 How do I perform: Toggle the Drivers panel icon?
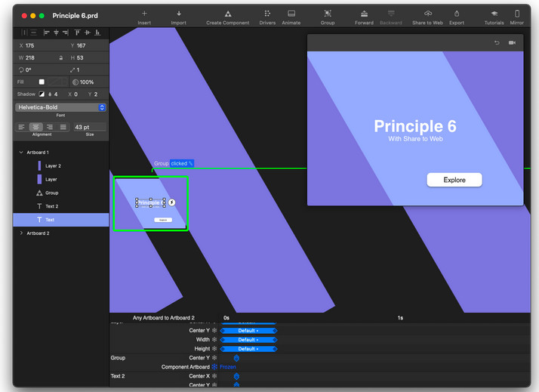(267, 14)
